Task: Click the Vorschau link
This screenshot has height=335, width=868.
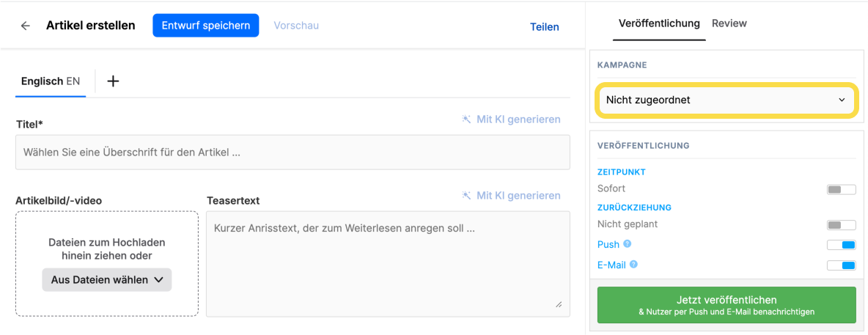Action: click(x=296, y=26)
